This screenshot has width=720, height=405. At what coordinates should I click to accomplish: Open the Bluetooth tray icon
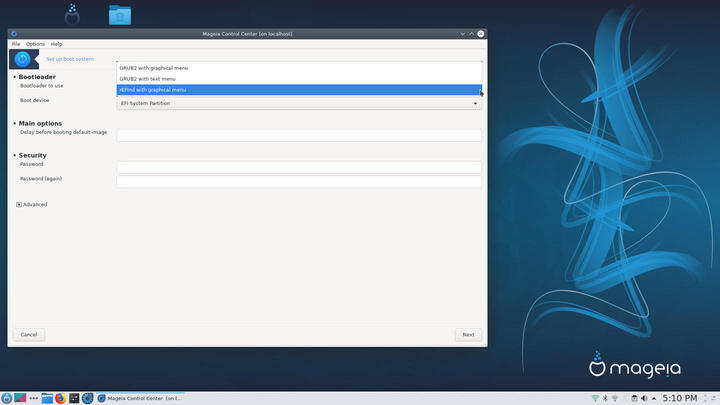[x=605, y=398]
